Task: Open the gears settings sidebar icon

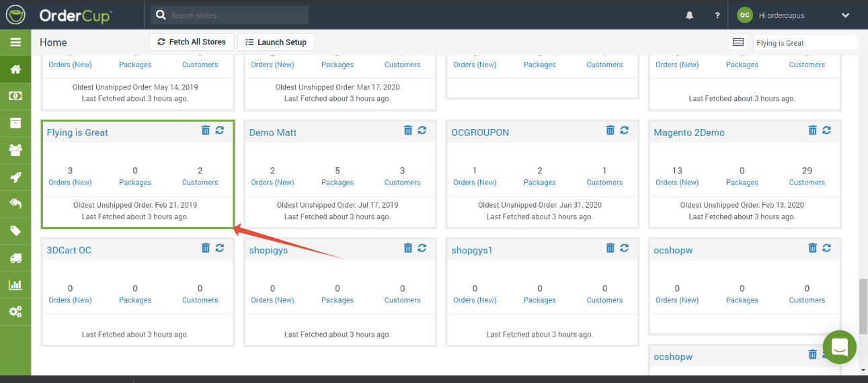Action: click(15, 312)
